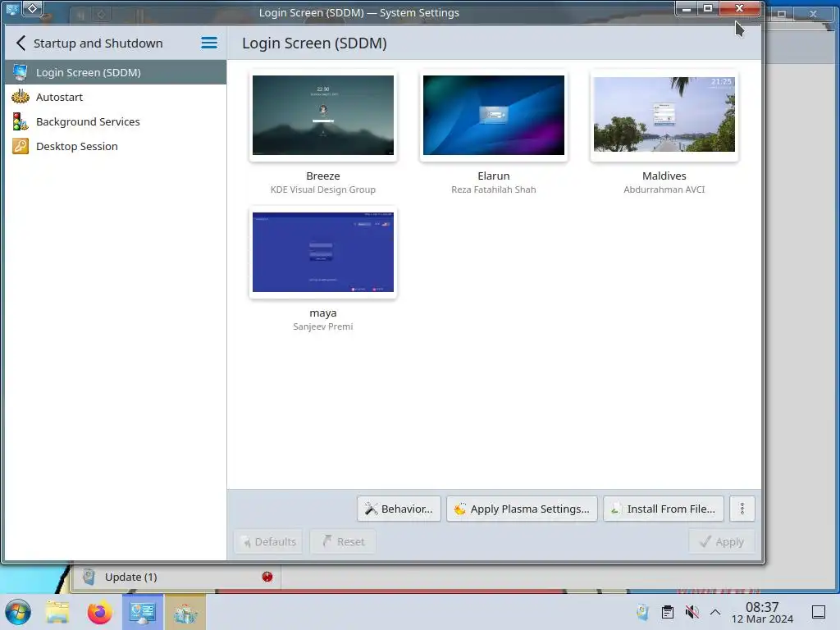Click the Background Services traffic-light icon
This screenshot has height=630, width=840.
tap(21, 121)
